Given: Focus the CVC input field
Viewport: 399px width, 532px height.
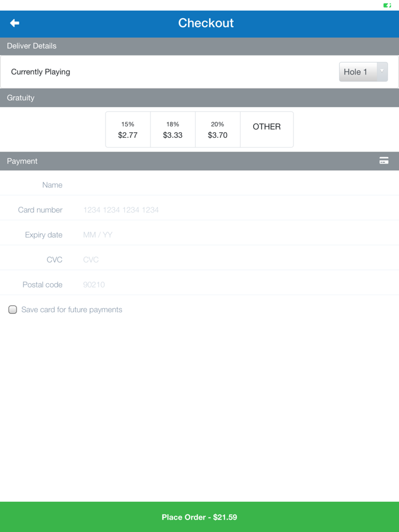Looking at the screenshot, I should tap(238, 260).
